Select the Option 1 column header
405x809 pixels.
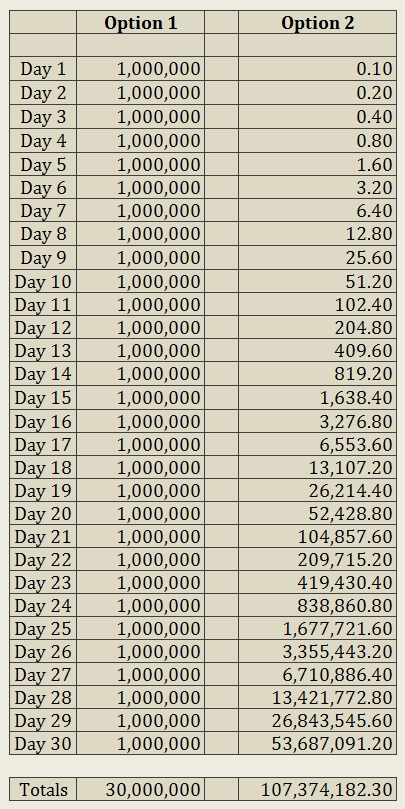click(x=140, y=23)
